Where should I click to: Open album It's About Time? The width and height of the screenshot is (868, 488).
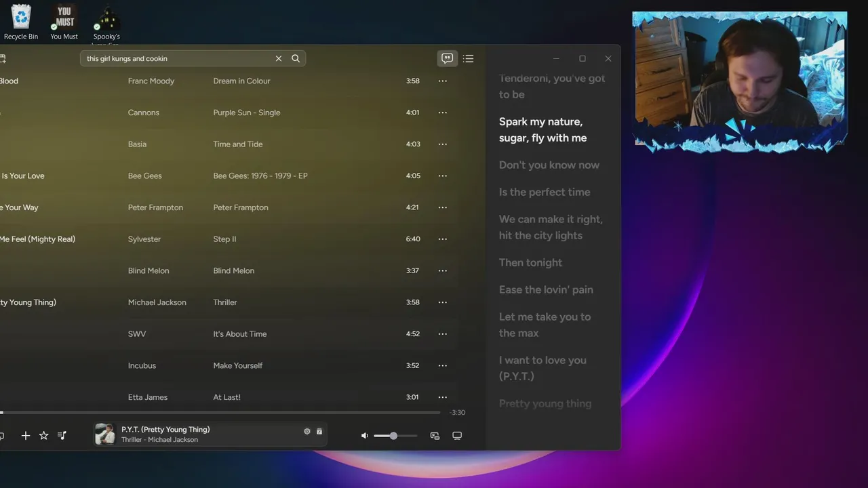tap(240, 333)
